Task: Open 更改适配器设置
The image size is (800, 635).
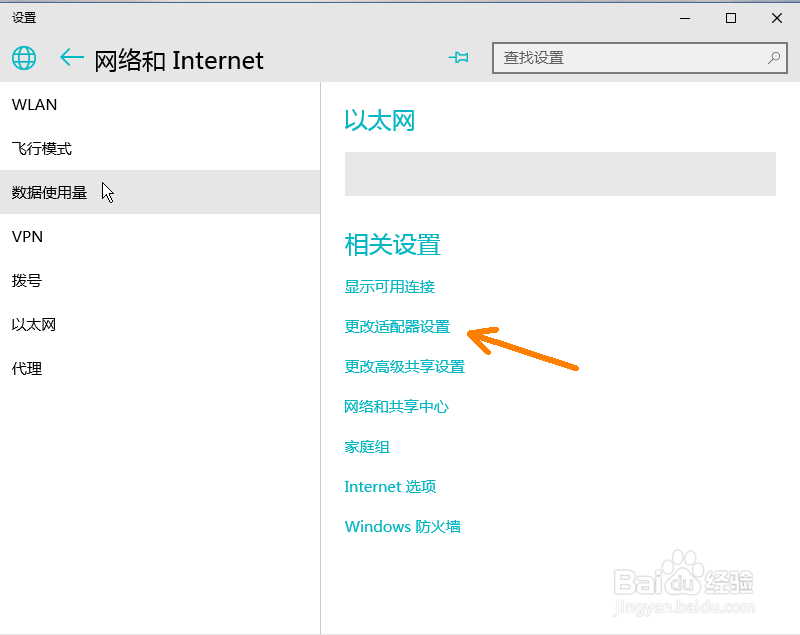Action: click(396, 326)
